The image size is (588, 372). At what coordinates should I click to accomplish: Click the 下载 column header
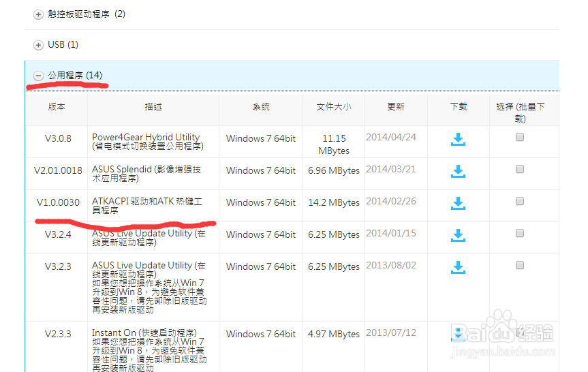tap(459, 107)
